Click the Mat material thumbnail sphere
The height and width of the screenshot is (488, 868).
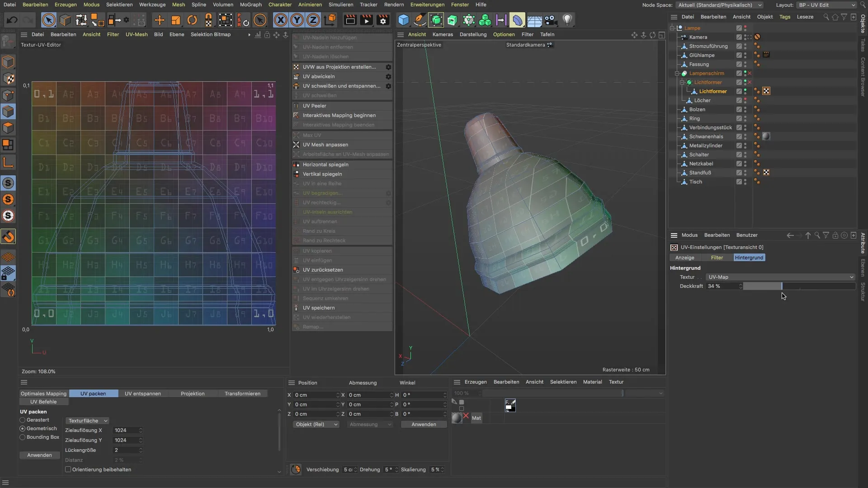coord(457,418)
